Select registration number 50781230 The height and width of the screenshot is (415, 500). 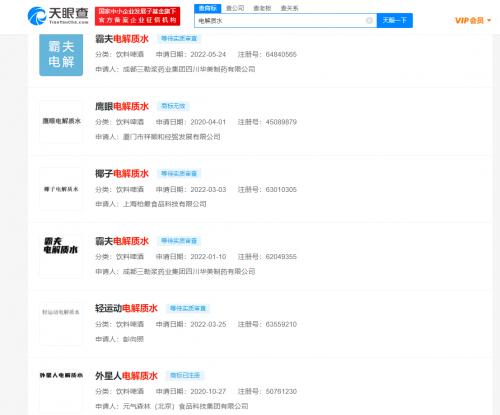point(281,391)
